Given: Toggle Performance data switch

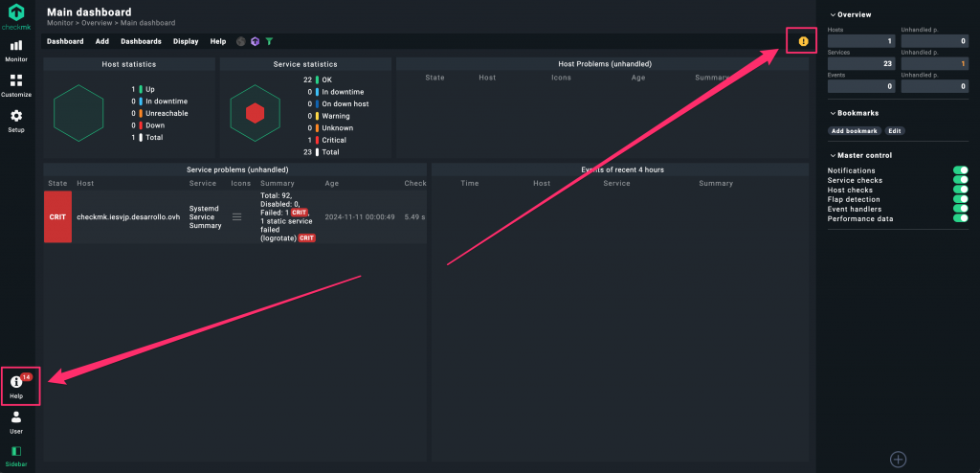Looking at the screenshot, I should point(960,218).
